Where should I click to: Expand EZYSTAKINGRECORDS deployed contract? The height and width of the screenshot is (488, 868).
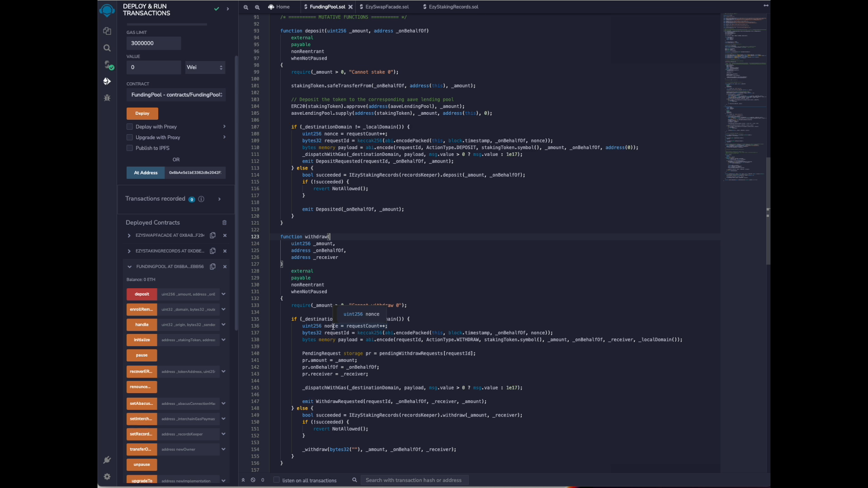point(129,251)
